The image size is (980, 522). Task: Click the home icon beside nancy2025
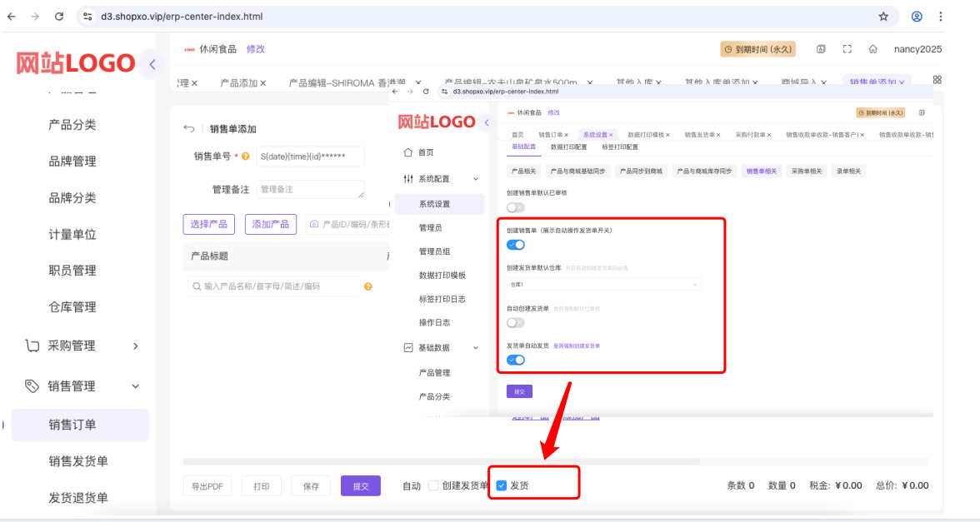873,49
